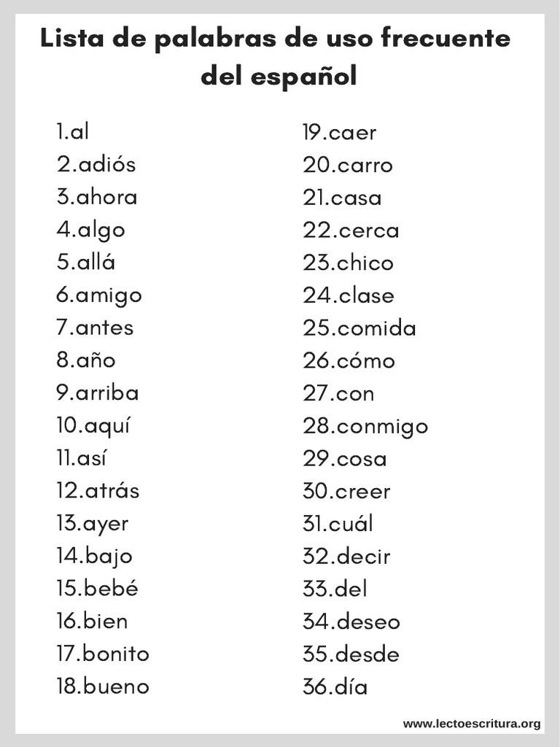Select the word 'bebé'

(111, 589)
